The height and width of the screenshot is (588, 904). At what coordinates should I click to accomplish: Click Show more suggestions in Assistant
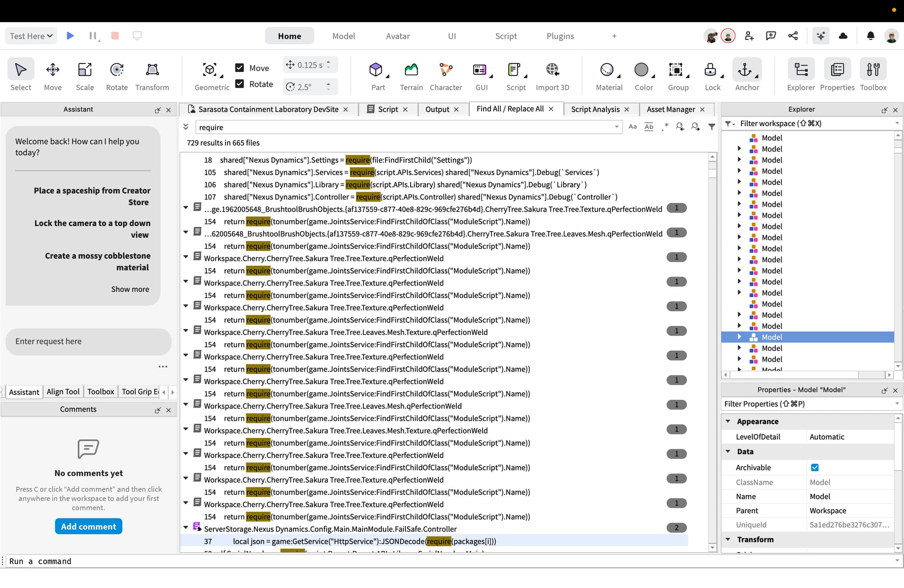[130, 289]
